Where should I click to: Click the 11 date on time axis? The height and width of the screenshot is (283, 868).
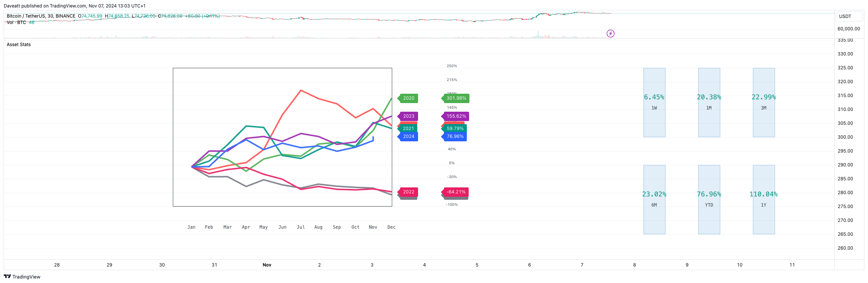(792, 265)
